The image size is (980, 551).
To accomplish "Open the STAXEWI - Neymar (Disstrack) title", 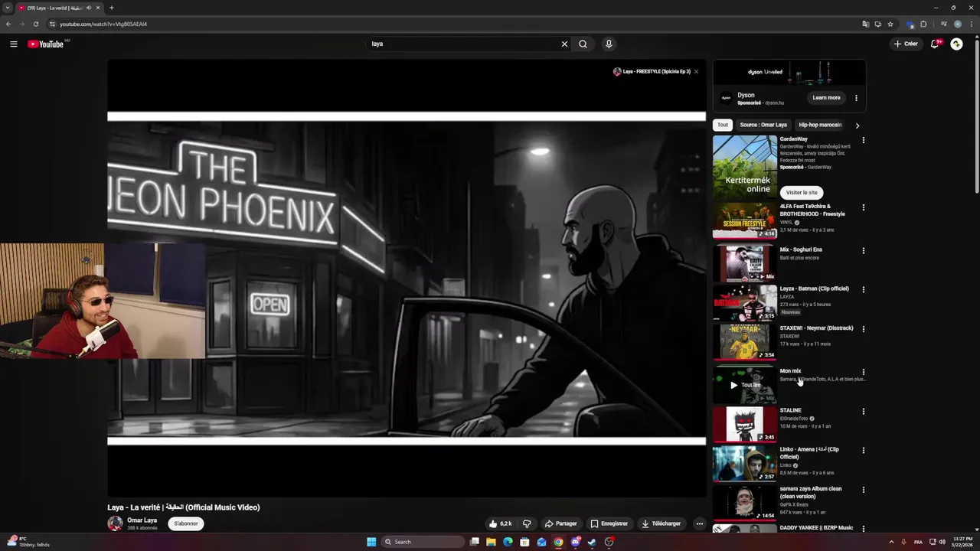I will coord(816,328).
